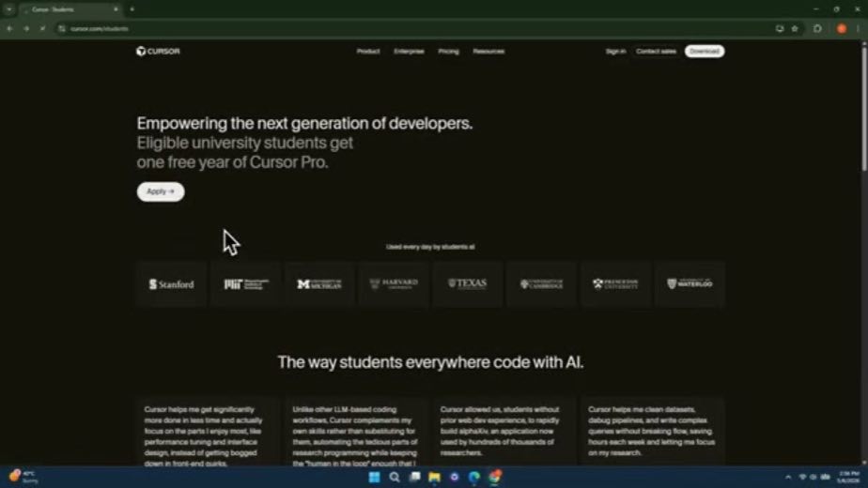Open the Enterprise nav item
This screenshot has width=868, height=488.
(x=409, y=52)
